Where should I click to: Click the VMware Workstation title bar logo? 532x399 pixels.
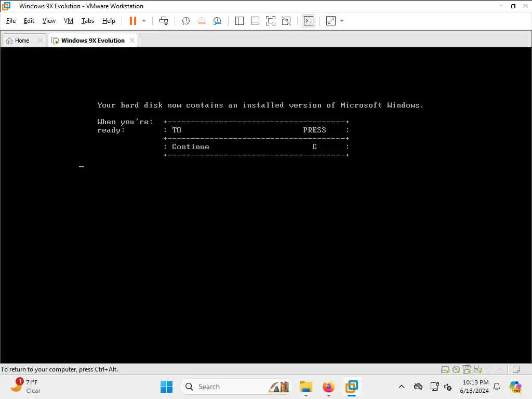point(6,6)
